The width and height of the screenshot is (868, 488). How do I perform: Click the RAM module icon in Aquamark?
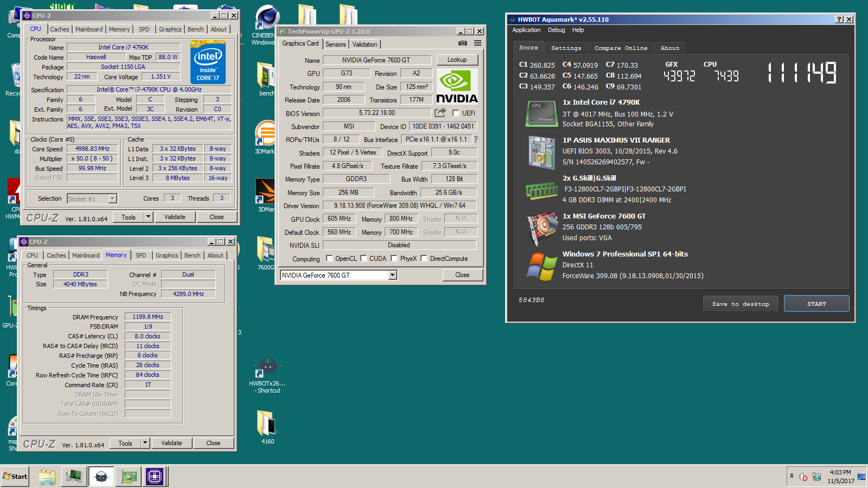click(x=541, y=190)
